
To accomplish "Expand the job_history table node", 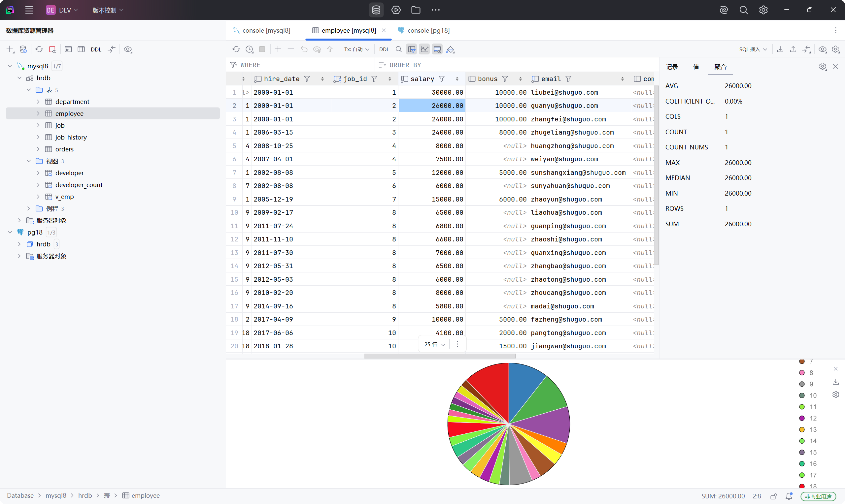I will click(x=38, y=137).
